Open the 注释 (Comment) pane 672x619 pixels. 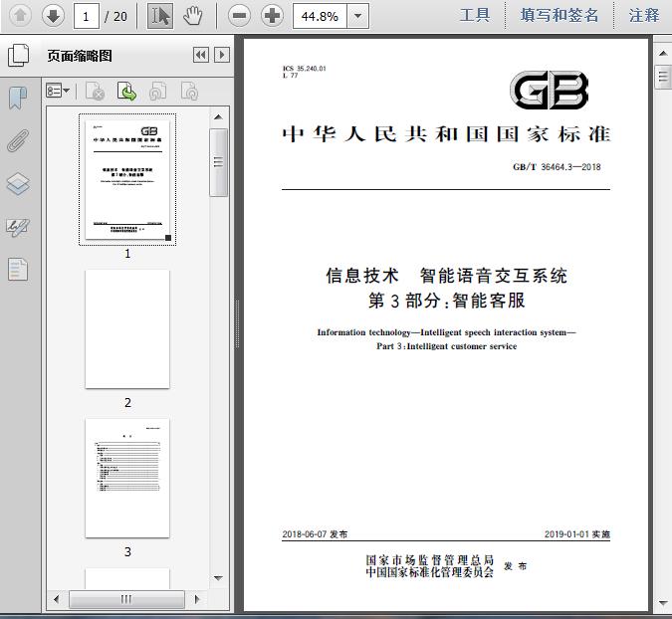pos(644,15)
